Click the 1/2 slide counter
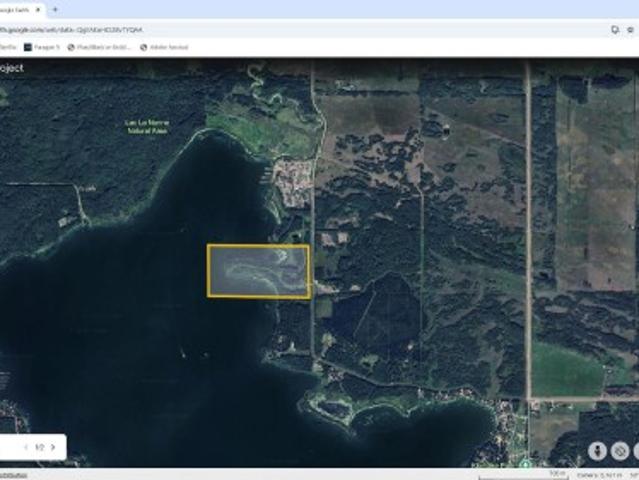Viewport: 639px width, 480px height. [40, 447]
